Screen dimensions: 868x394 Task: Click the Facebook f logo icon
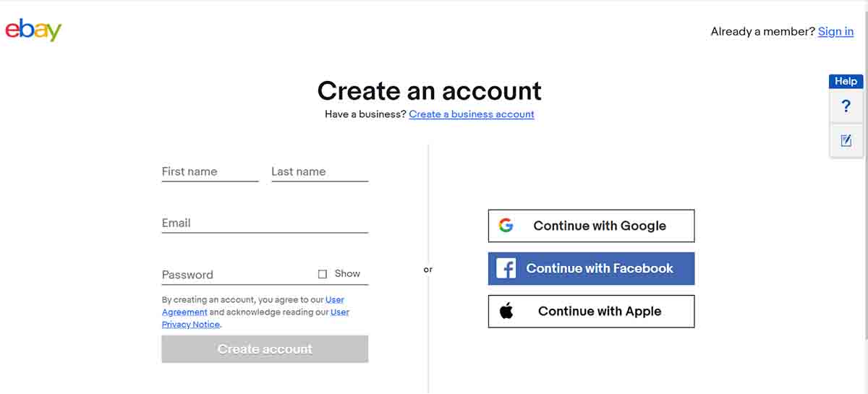(x=506, y=269)
